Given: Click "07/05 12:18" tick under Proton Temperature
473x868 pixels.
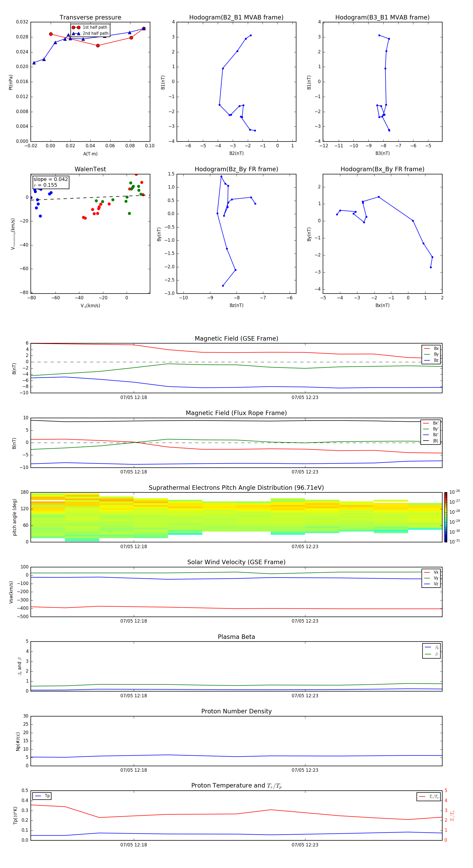Looking at the screenshot, I should tap(134, 845).
